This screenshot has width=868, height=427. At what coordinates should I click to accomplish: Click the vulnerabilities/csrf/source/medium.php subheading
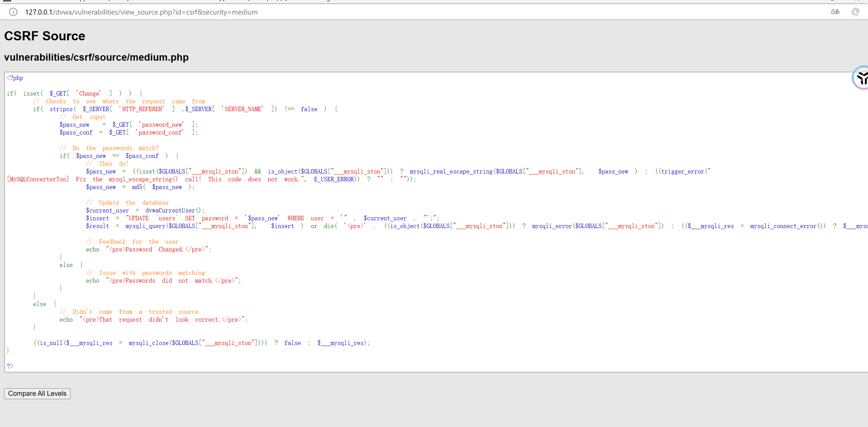[96, 57]
